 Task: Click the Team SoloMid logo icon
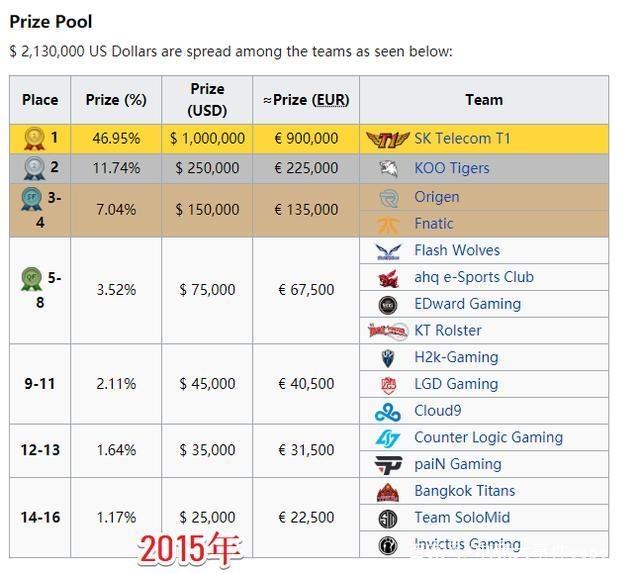388,518
